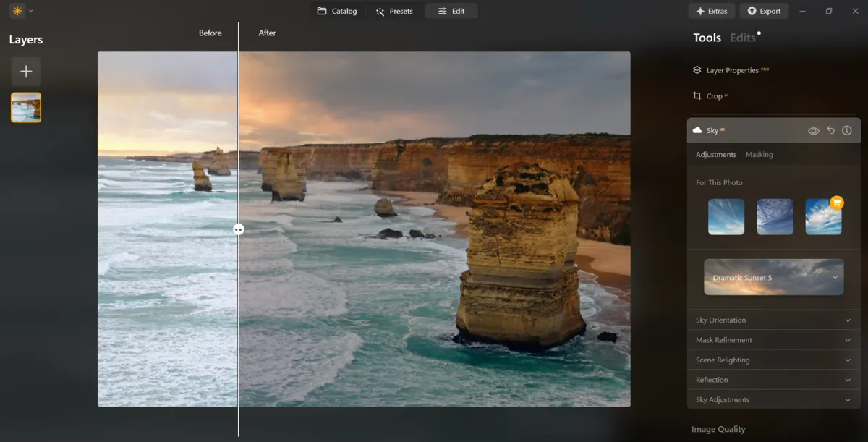Image resolution: width=868 pixels, height=442 pixels.
Task: Reset Sky AI edits with the undo arrow
Action: click(830, 130)
